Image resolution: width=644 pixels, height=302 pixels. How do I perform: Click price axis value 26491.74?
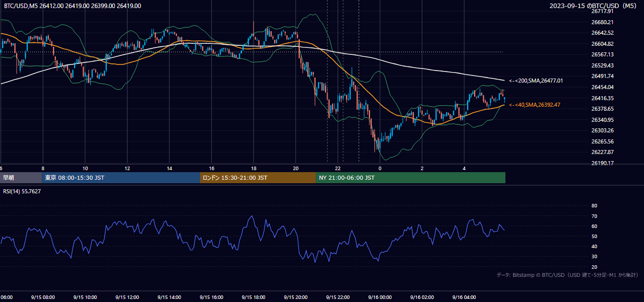coord(602,76)
